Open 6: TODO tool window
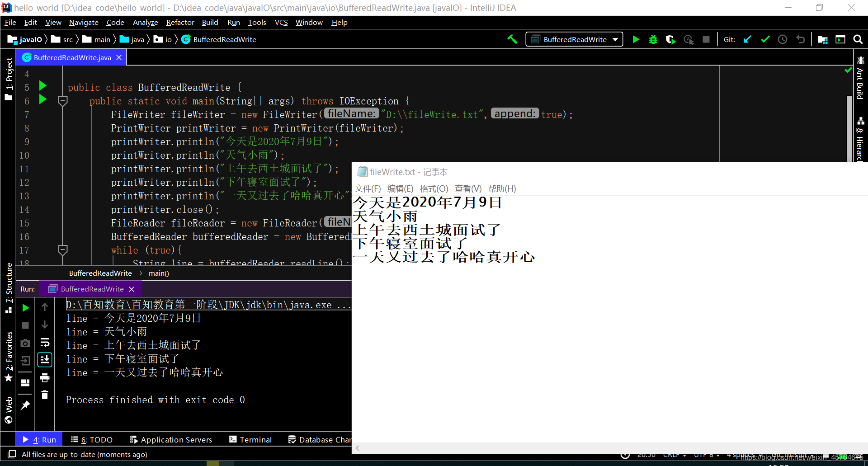The height and width of the screenshot is (466, 868). pos(92,439)
